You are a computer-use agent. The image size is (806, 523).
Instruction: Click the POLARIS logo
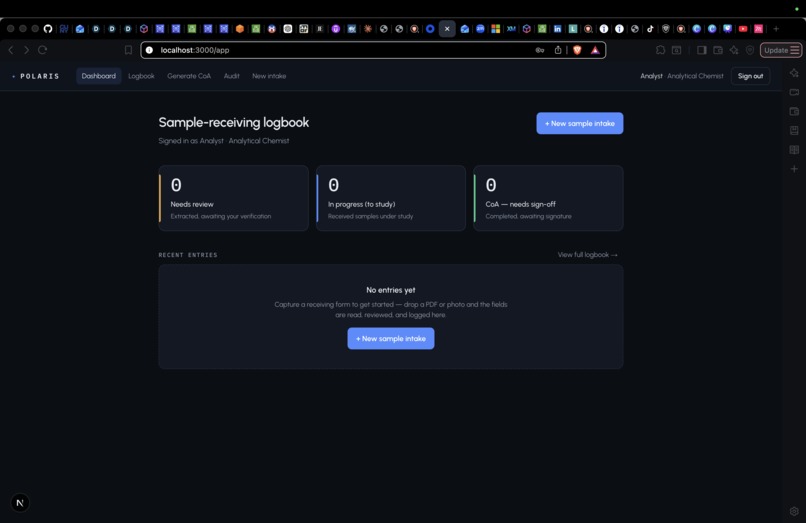36,76
